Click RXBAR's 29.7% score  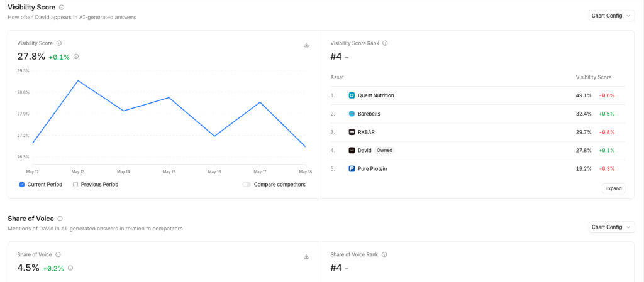click(584, 133)
